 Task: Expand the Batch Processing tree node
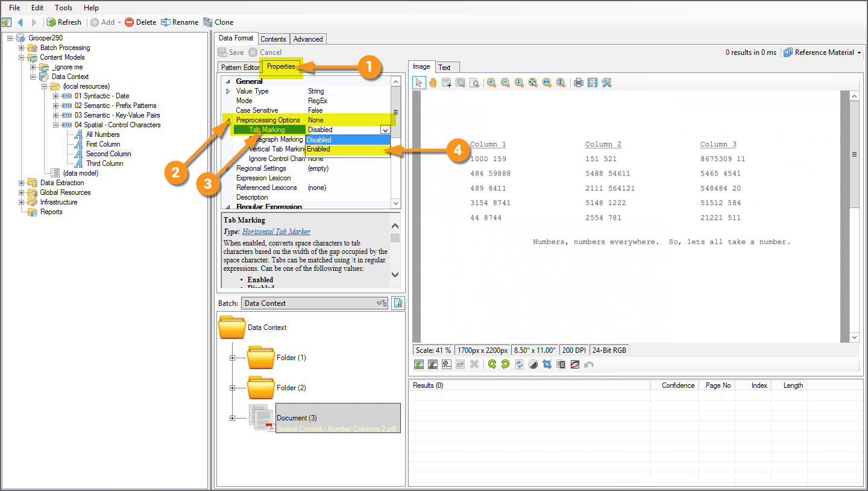(22, 48)
